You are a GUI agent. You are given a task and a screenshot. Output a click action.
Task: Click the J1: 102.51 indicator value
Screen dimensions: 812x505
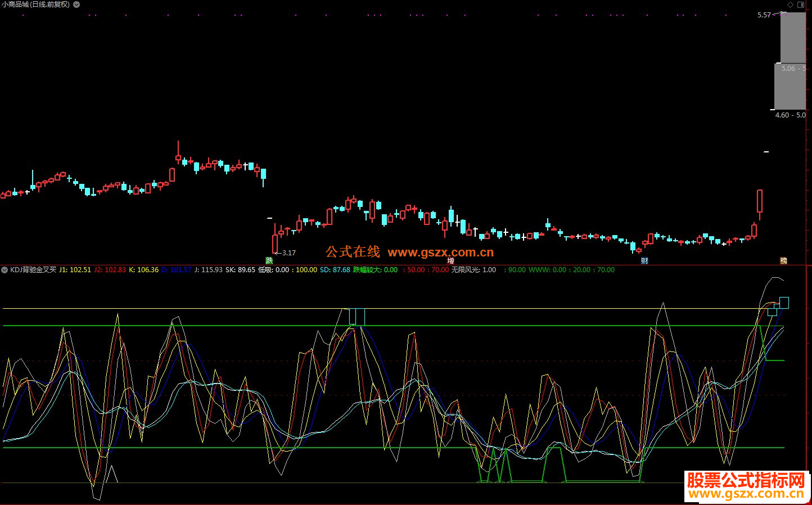(75, 270)
